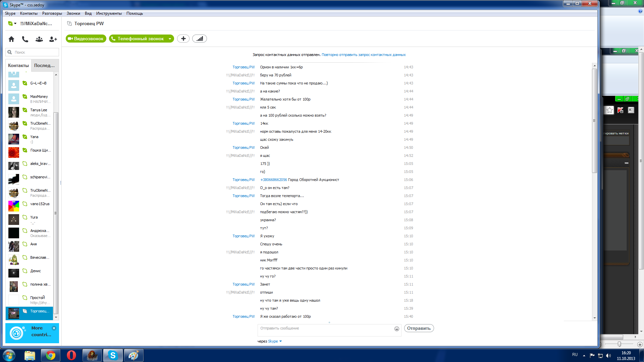
Task: Click the !!//MiXaDaNc profile name
Action: [36, 24]
